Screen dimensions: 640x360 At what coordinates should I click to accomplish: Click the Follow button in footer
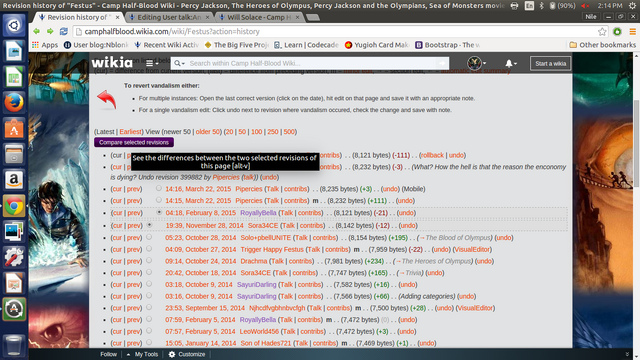coord(109,354)
